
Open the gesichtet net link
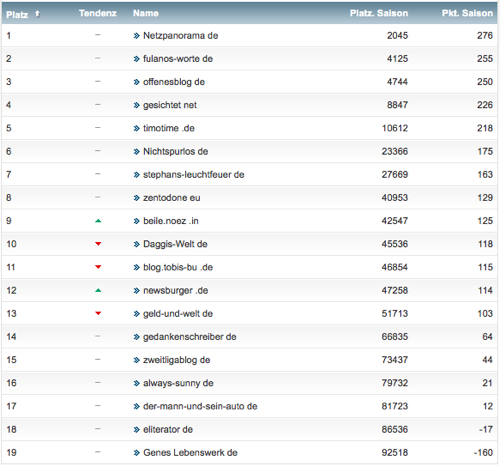170,105
